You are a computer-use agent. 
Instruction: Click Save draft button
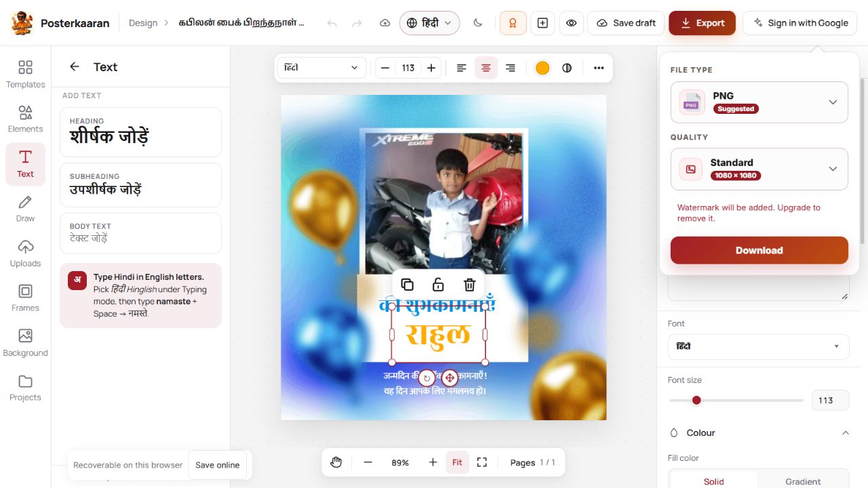627,23
